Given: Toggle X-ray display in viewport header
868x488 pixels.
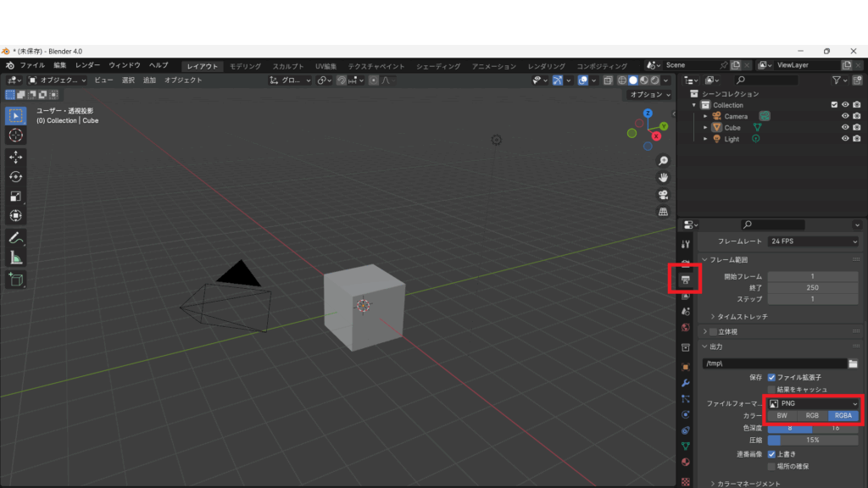Looking at the screenshot, I should [608, 80].
